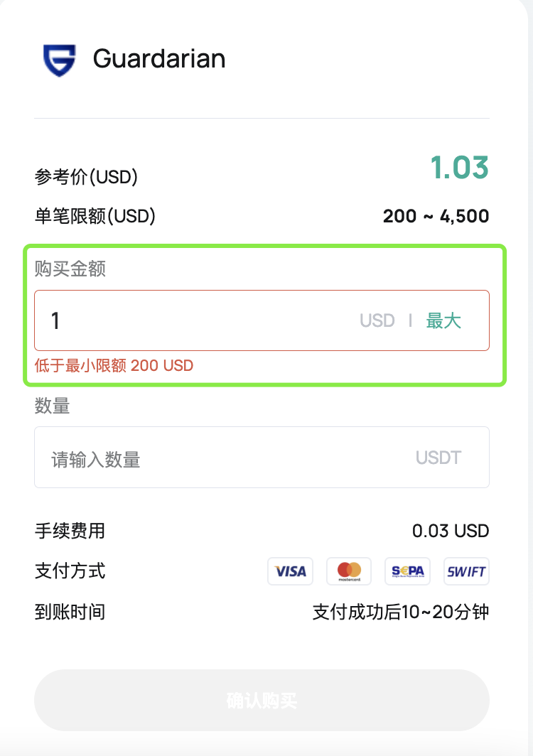Click the USD currency label in amount field
The width and height of the screenshot is (533, 756).
coord(377,320)
